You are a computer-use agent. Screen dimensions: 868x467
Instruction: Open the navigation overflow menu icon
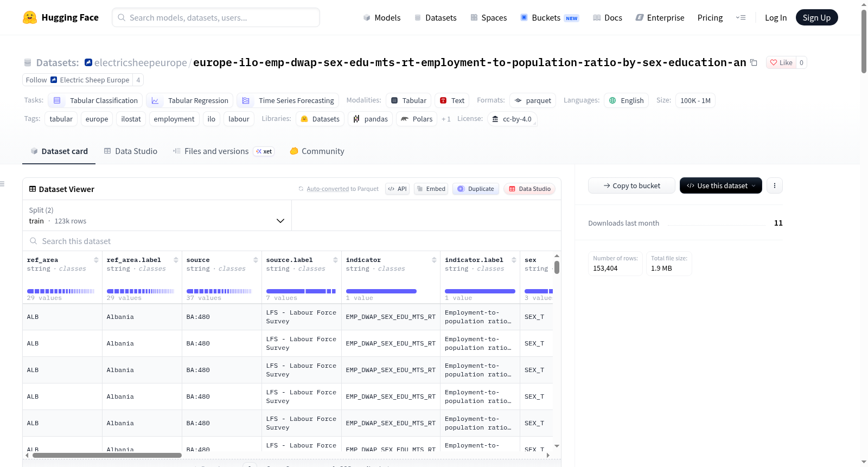[741, 17]
